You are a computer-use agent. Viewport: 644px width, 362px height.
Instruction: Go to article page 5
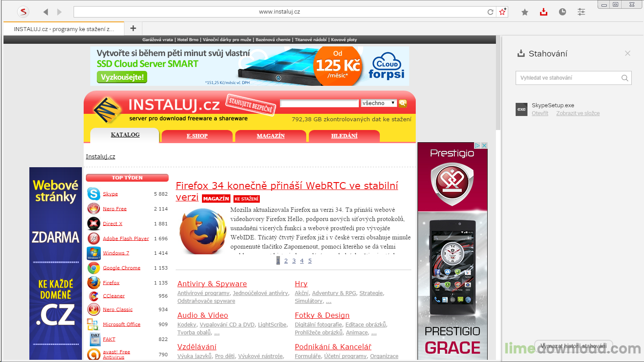[x=310, y=261]
